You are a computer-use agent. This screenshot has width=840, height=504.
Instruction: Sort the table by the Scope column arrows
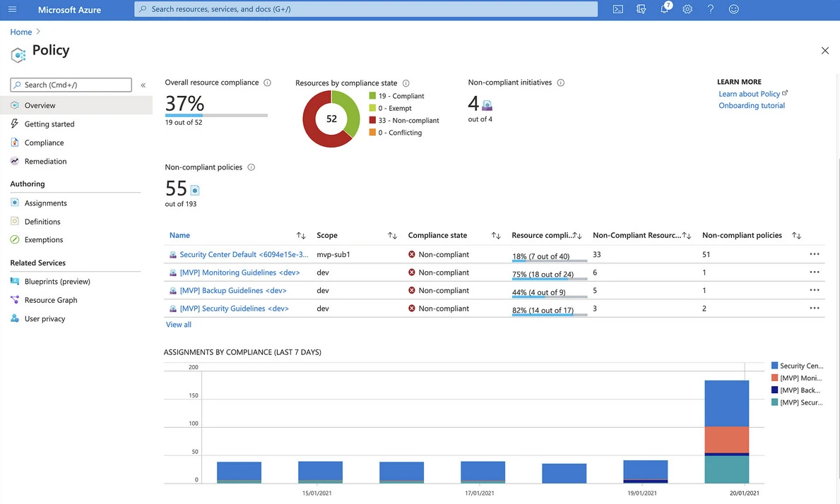tap(393, 236)
